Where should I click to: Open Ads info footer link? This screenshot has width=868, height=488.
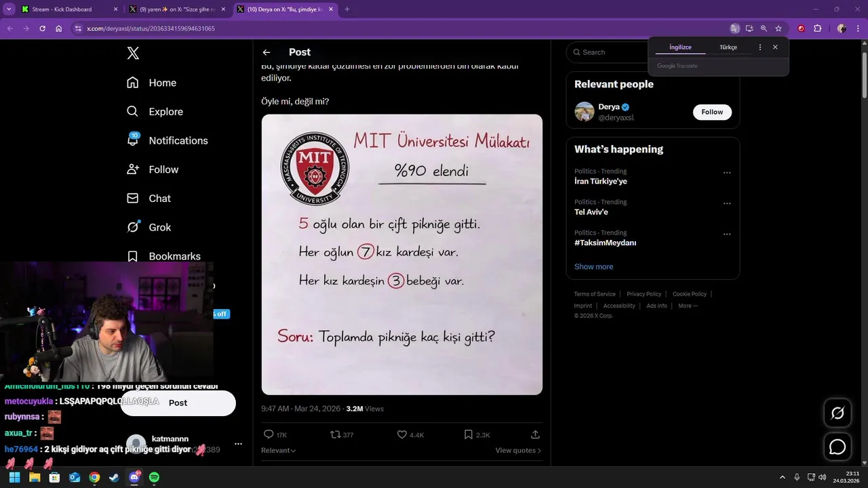click(656, 306)
